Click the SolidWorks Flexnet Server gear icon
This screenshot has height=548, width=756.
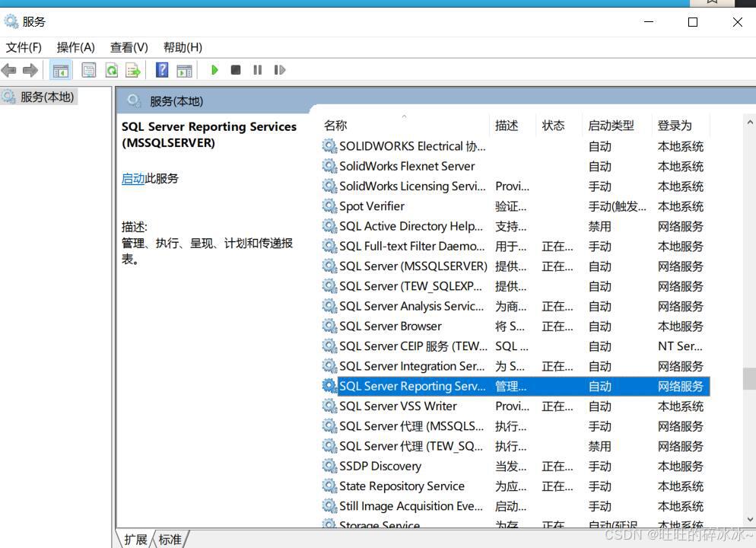coord(329,166)
